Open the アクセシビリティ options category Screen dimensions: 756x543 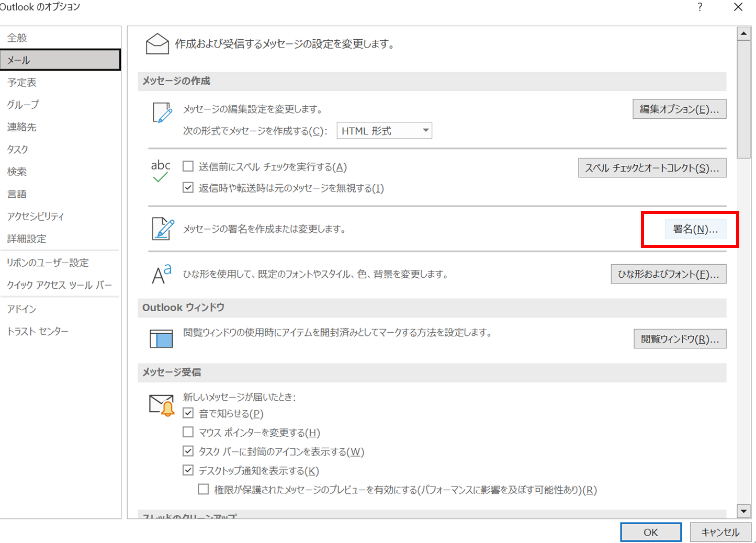(x=60, y=216)
